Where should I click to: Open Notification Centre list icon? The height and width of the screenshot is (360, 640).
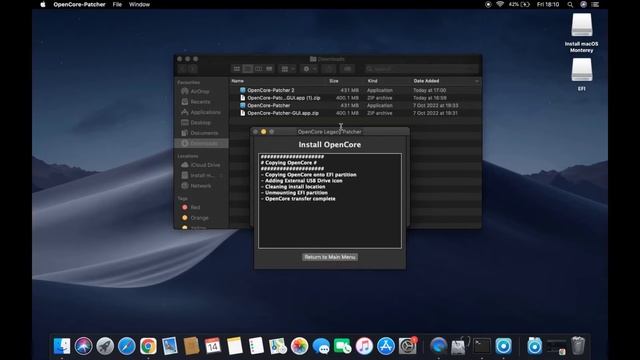click(596, 4)
